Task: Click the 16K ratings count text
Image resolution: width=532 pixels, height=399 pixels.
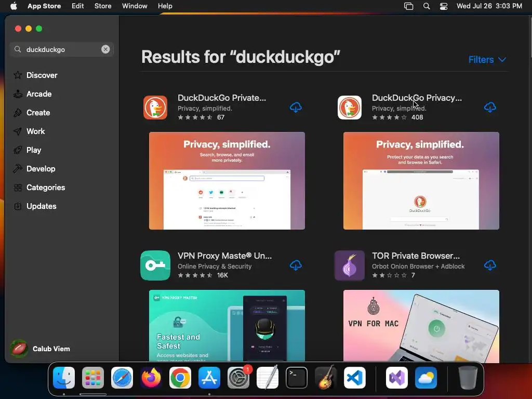Action: tap(222, 275)
